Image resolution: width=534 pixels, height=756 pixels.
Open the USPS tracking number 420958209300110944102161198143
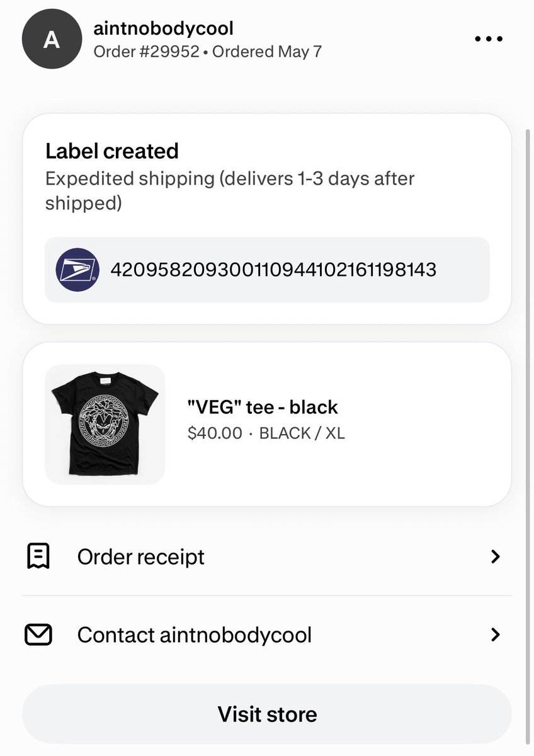point(273,270)
